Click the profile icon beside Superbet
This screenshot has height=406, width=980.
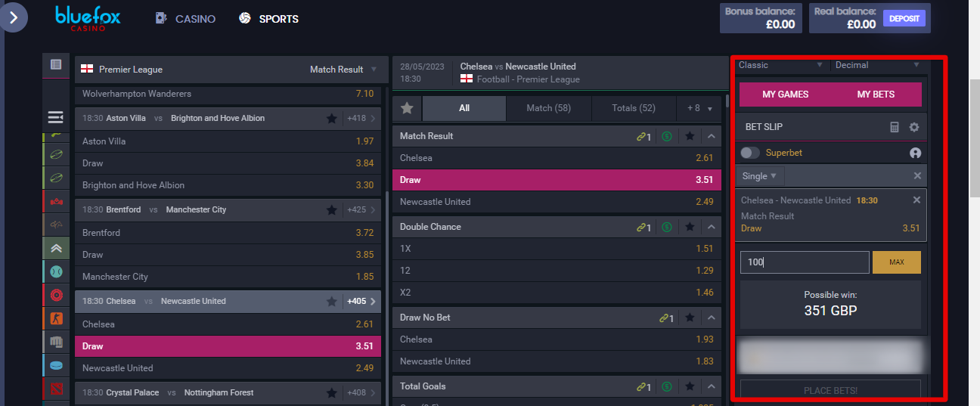tap(915, 153)
